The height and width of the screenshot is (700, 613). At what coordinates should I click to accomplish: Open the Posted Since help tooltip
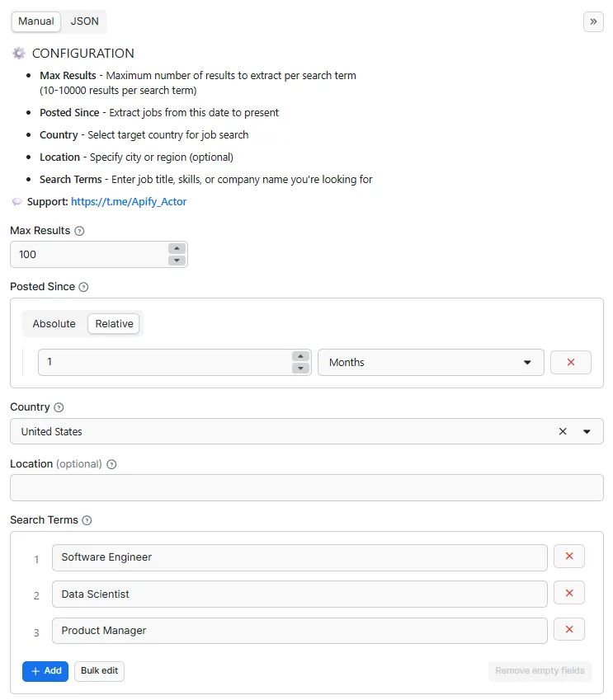[x=82, y=286]
